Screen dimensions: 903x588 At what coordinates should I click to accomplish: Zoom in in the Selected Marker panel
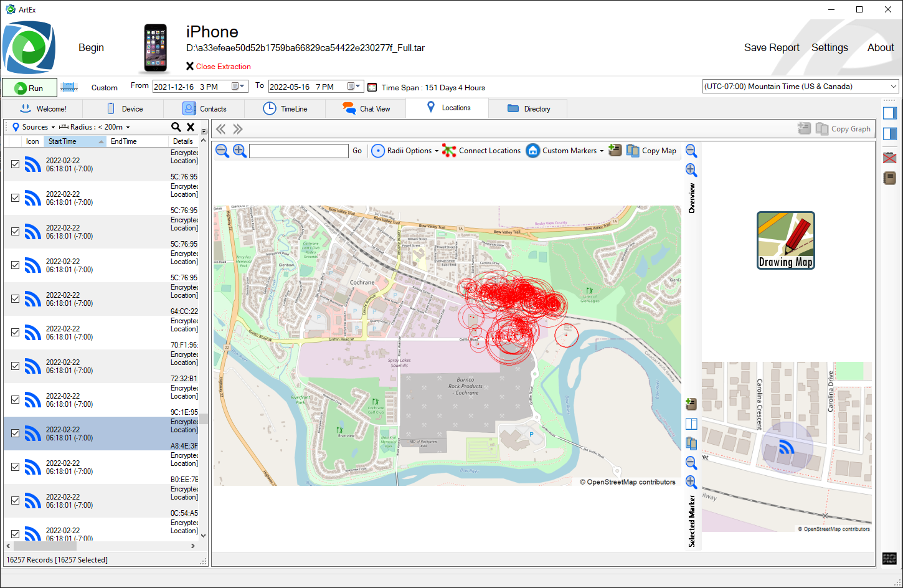tap(691, 481)
